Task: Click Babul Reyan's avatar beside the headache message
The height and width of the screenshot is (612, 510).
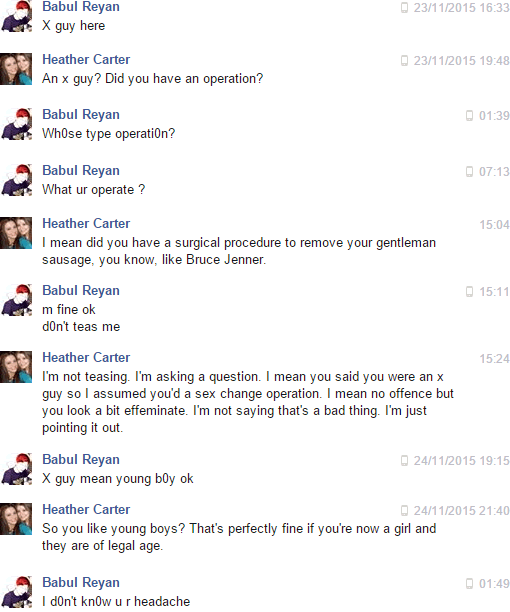Action: [16, 592]
